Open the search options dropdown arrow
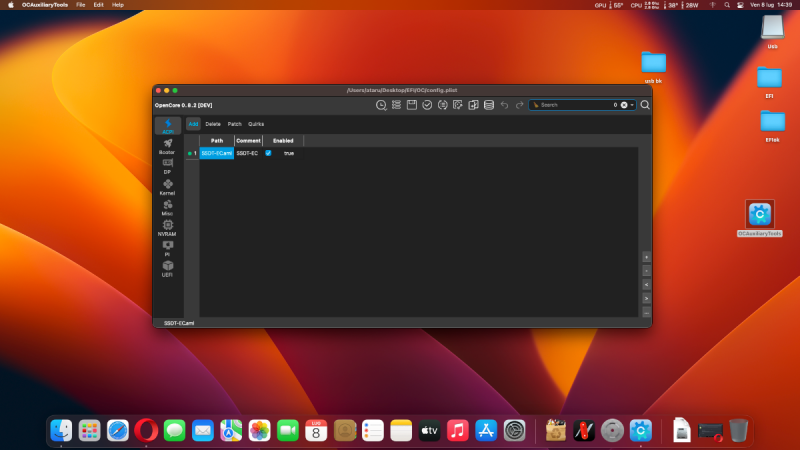Viewport: 800px width, 450px height. point(634,104)
